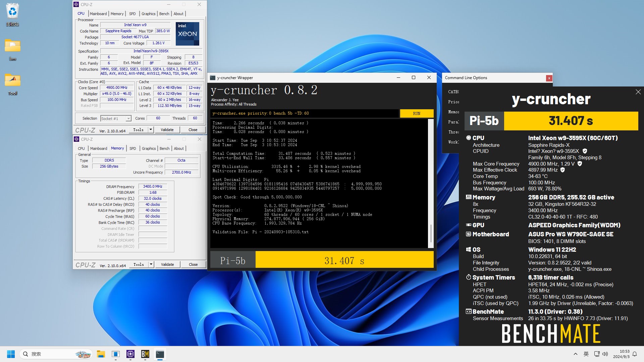
Task: Click the taskbar clock showing 10:53
Action: [622, 354]
